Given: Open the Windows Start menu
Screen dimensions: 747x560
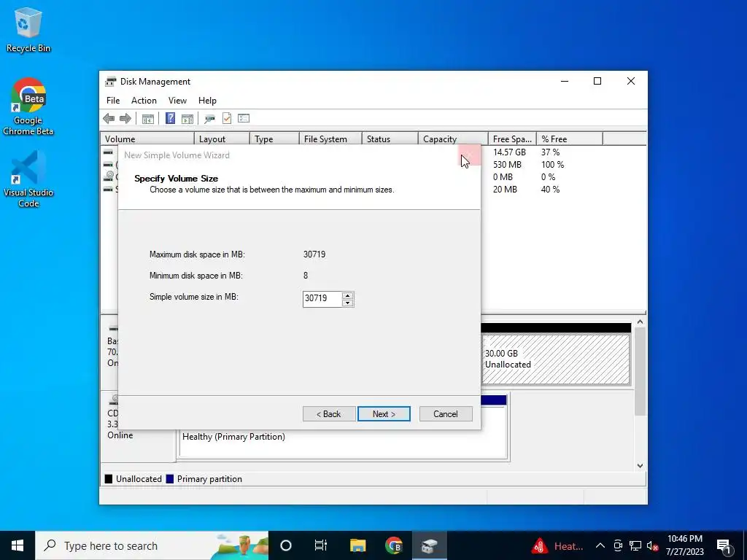Looking at the screenshot, I should pos(18,545).
